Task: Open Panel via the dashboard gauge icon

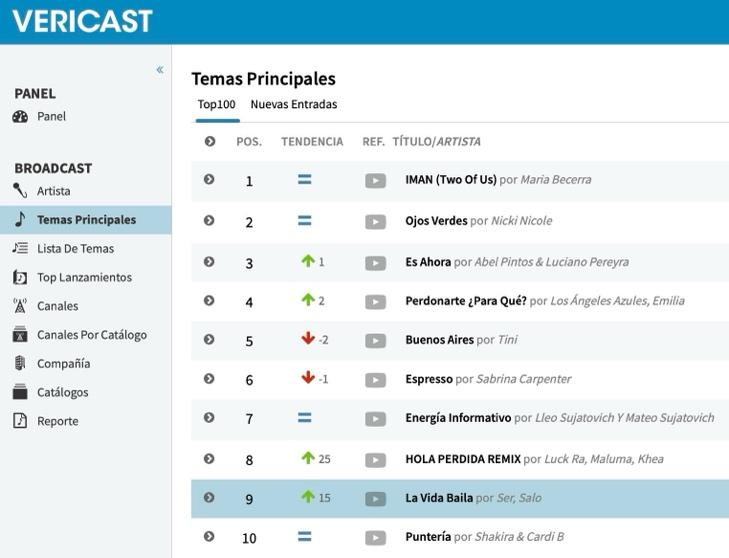Action: pyautogui.click(x=20, y=116)
